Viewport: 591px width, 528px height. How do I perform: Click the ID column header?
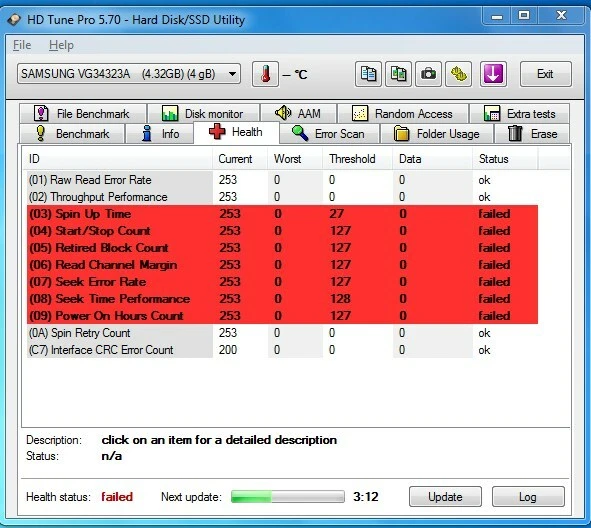coord(118,159)
